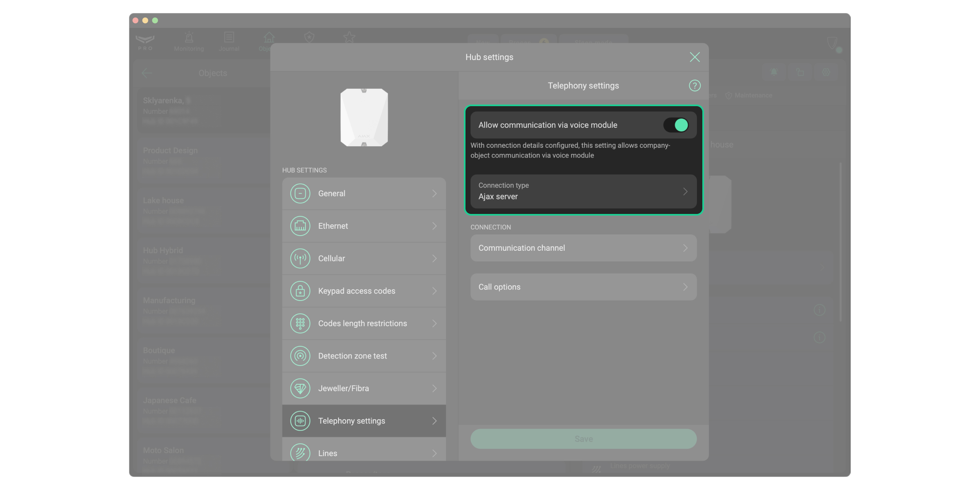980x490 pixels.
Task: Open Journal in background toolbar
Action: (x=229, y=42)
